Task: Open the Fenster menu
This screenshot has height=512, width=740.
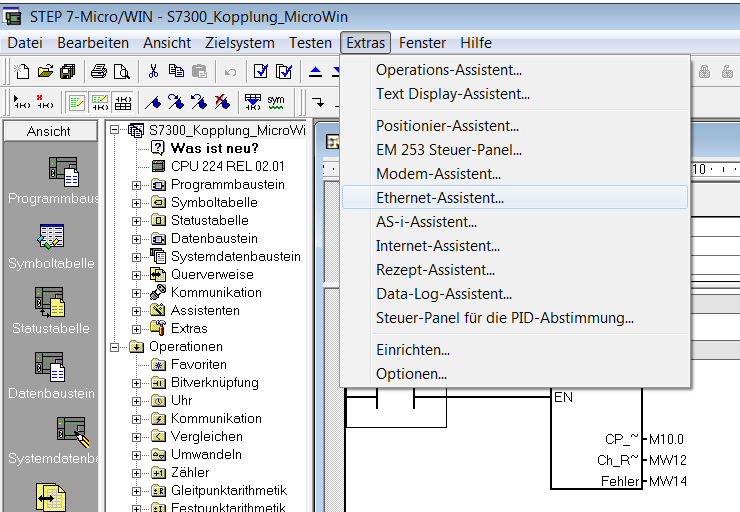Action: [422, 43]
